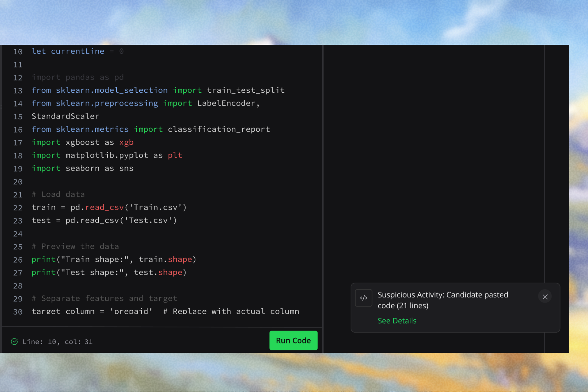Click read_csv on the train line
The height and width of the screenshot is (392, 588).
[104, 207]
